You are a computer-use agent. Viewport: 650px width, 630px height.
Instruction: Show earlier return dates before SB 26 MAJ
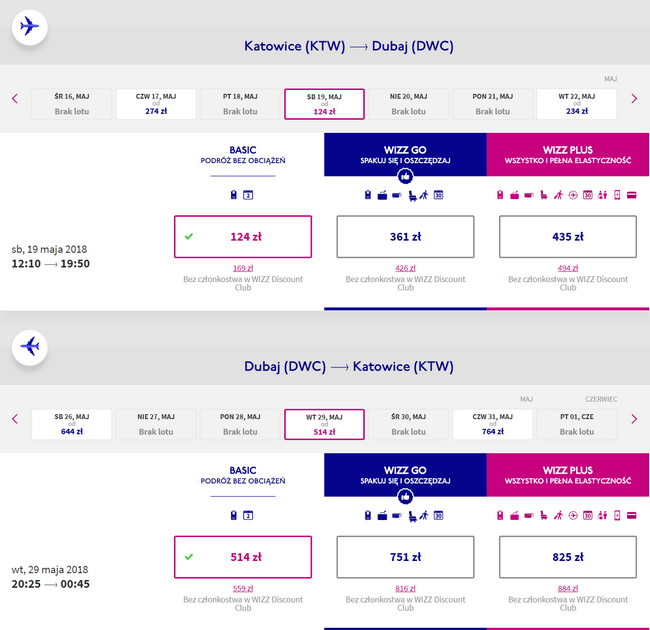click(15, 419)
